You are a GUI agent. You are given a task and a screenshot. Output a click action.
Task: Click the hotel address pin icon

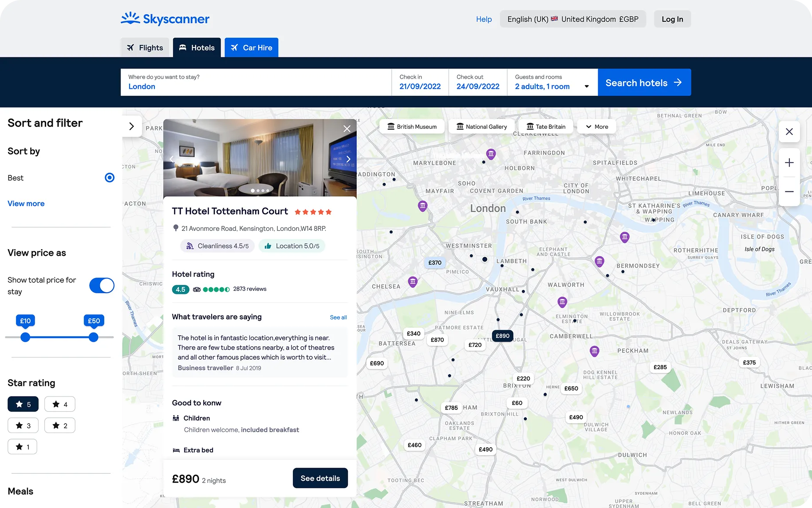(x=176, y=228)
